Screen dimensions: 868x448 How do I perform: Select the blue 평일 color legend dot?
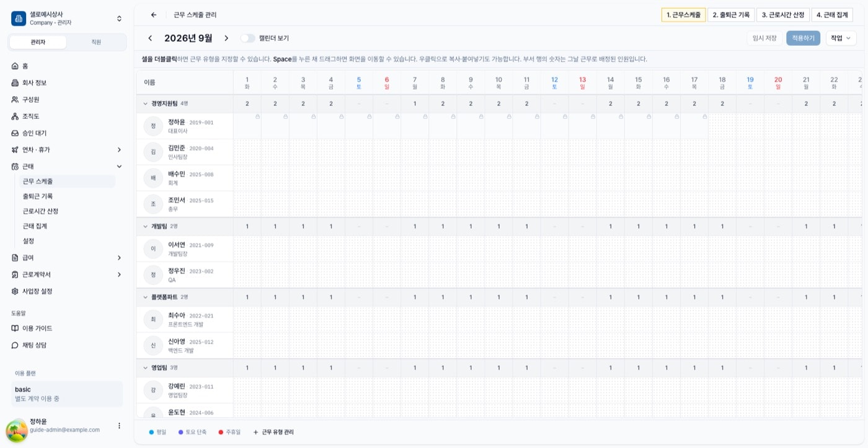tap(151, 432)
